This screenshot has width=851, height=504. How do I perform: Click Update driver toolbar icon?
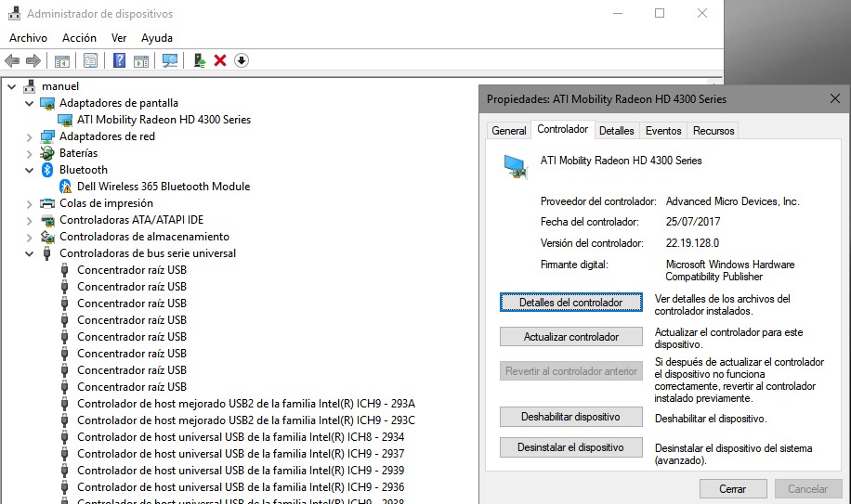pos(199,60)
